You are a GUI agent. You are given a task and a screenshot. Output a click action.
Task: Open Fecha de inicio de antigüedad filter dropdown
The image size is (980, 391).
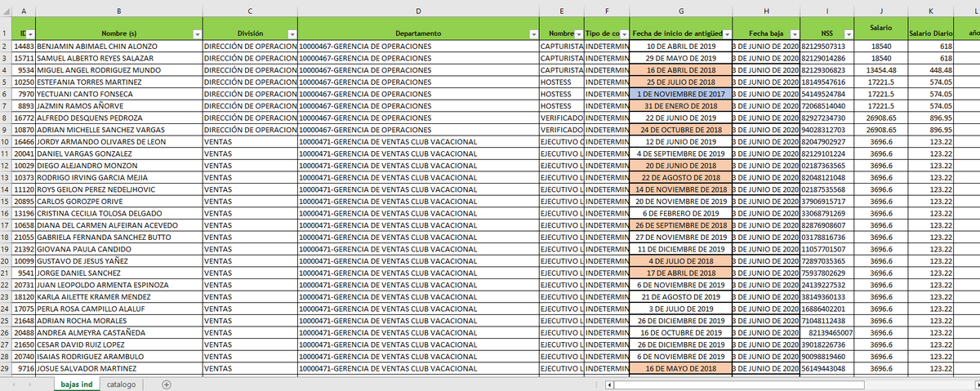point(726,33)
